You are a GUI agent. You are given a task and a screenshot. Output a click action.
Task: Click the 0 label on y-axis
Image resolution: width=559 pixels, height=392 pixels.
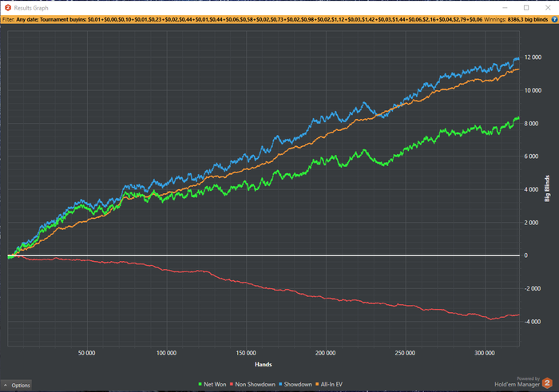[x=525, y=255]
